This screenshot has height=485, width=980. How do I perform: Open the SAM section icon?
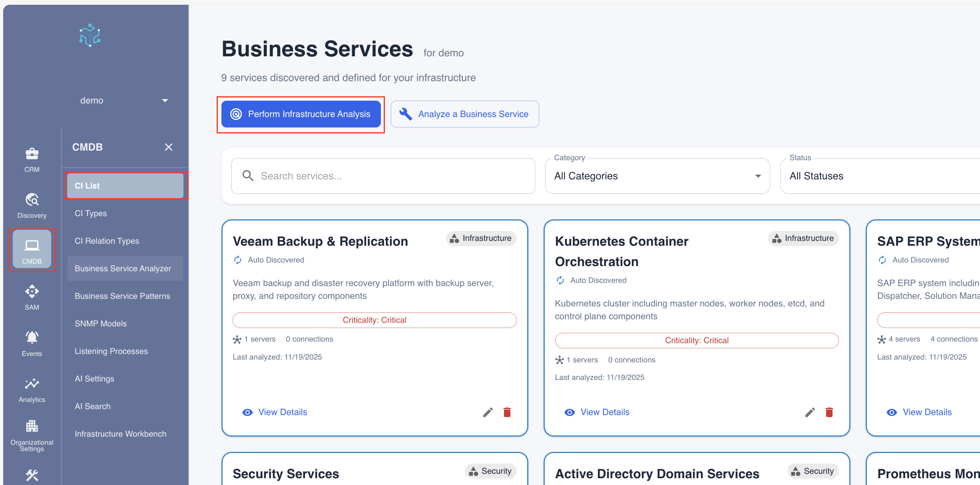32,296
